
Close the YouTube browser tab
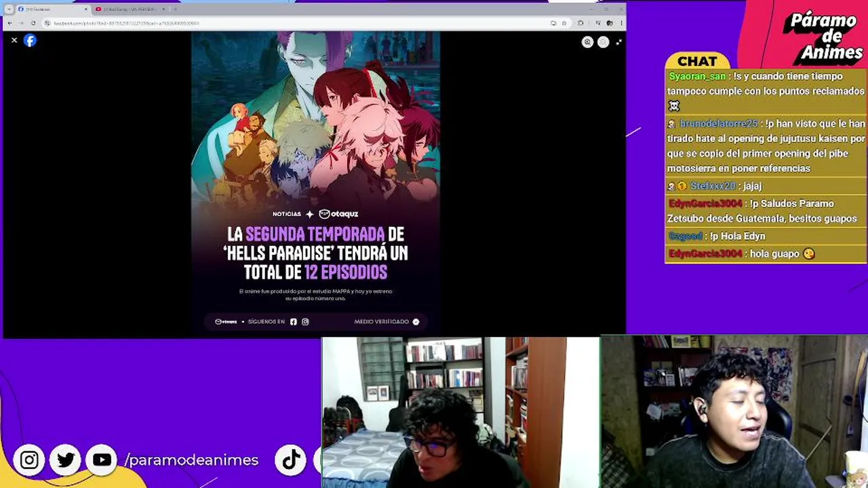163,9
